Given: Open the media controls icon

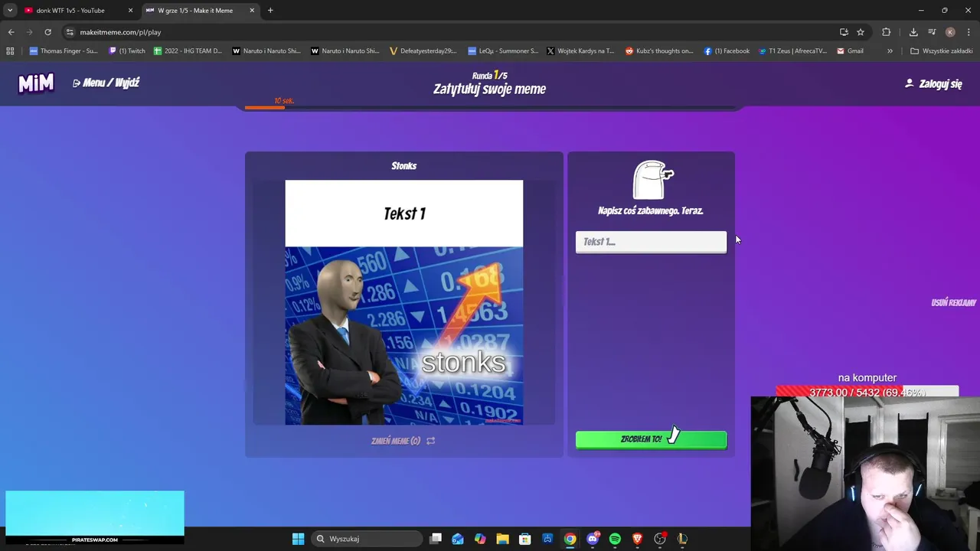Looking at the screenshot, I should point(932,32).
